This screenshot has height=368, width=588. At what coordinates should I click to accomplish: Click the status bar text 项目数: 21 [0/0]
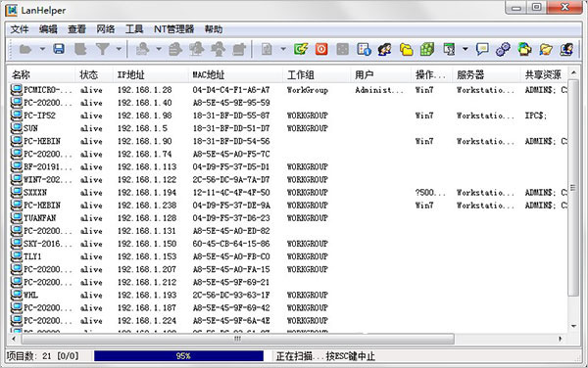[x=43, y=355]
